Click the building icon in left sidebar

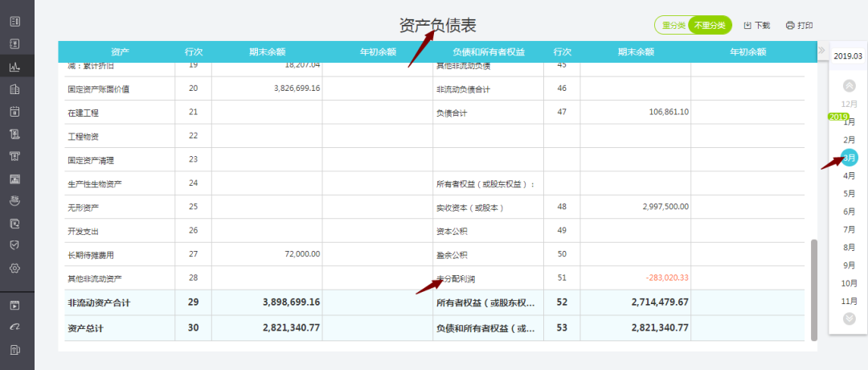click(14, 89)
